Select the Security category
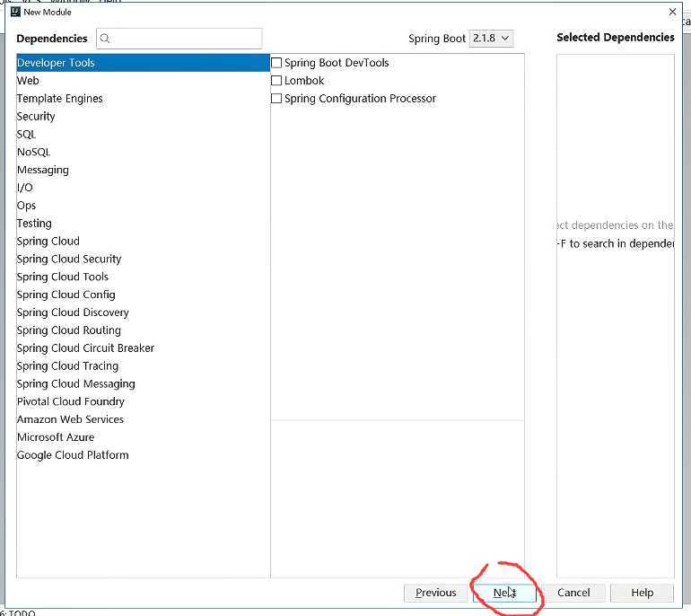The image size is (691, 616). pos(143,117)
